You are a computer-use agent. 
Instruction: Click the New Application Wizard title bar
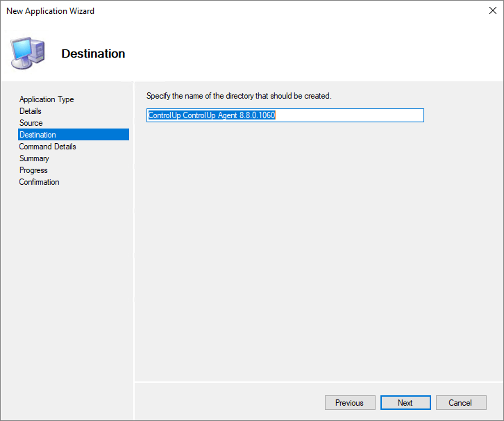coord(208,11)
